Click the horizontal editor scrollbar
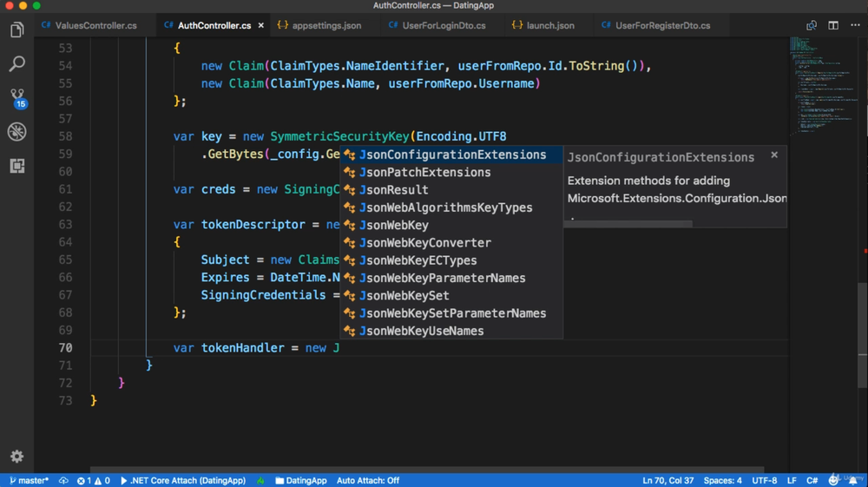This screenshot has height=487, width=868. coord(426,470)
